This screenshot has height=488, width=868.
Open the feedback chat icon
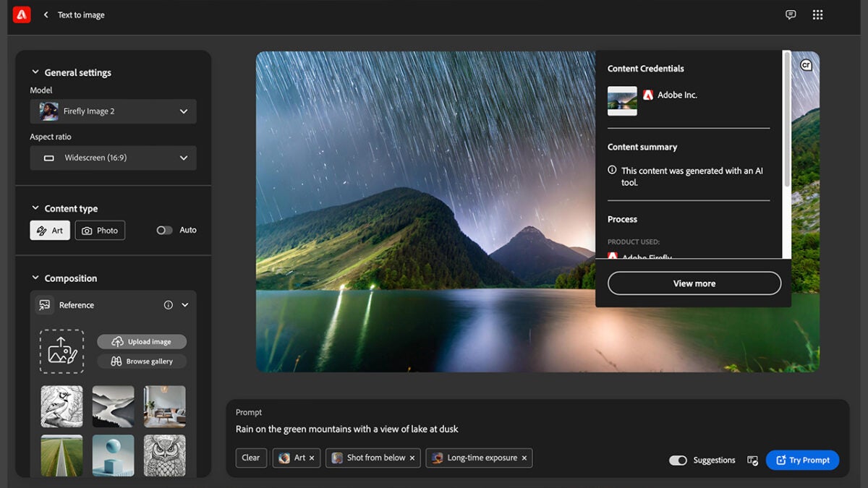coord(791,14)
